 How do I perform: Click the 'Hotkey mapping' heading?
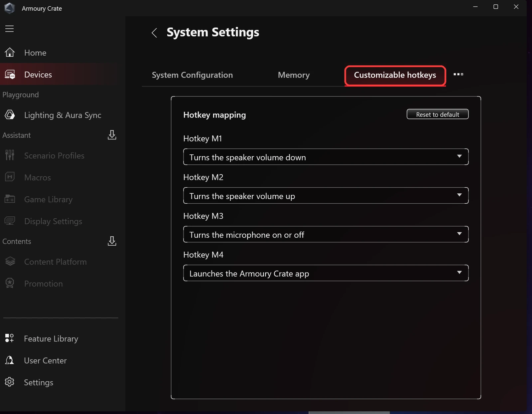214,115
